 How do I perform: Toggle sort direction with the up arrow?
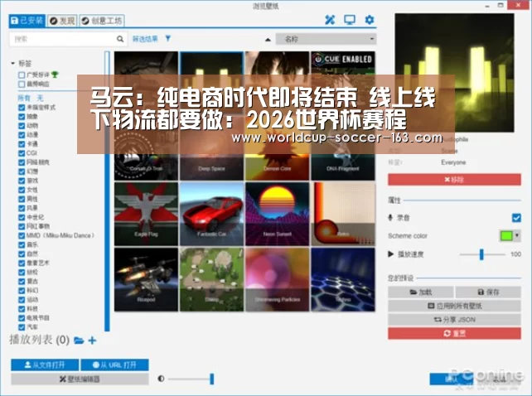[268, 40]
